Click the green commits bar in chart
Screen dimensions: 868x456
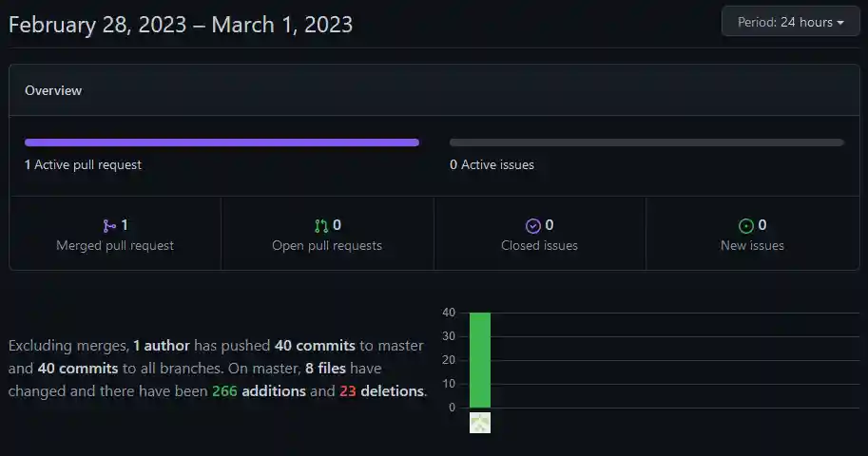(x=480, y=359)
